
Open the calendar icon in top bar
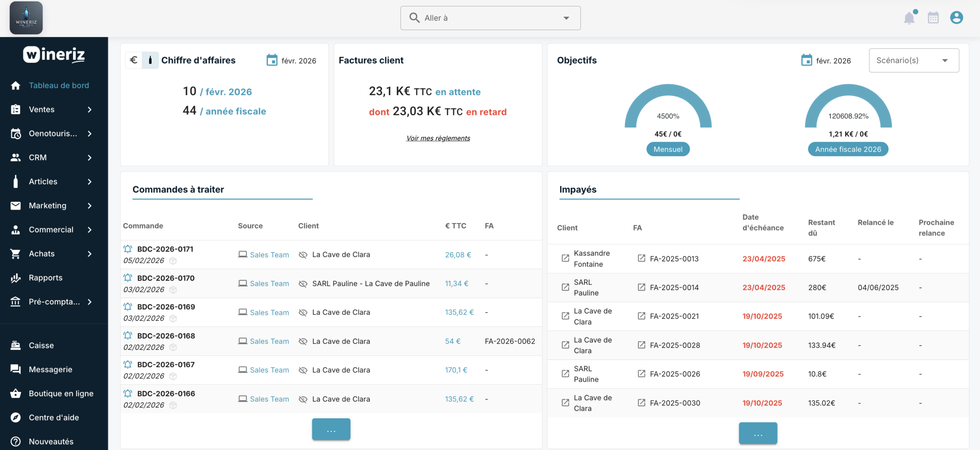(933, 18)
